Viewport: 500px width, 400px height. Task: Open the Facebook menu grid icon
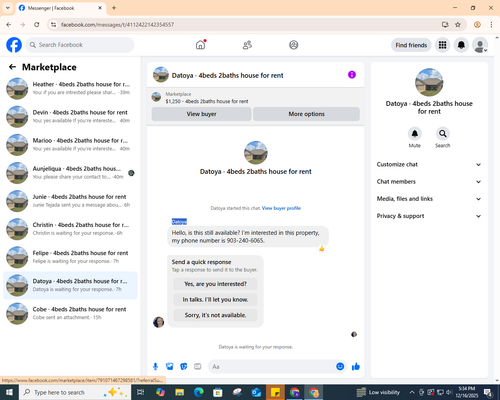[442, 45]
